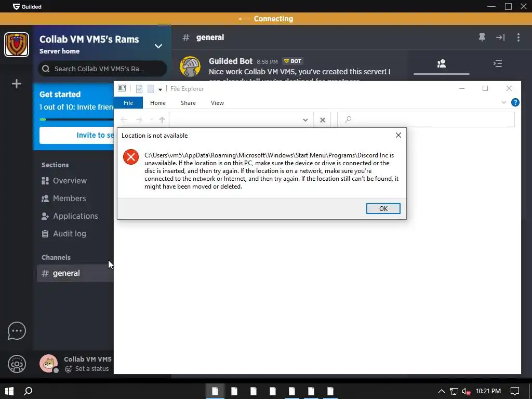Click Get started progress bar

tap(77, 119)
